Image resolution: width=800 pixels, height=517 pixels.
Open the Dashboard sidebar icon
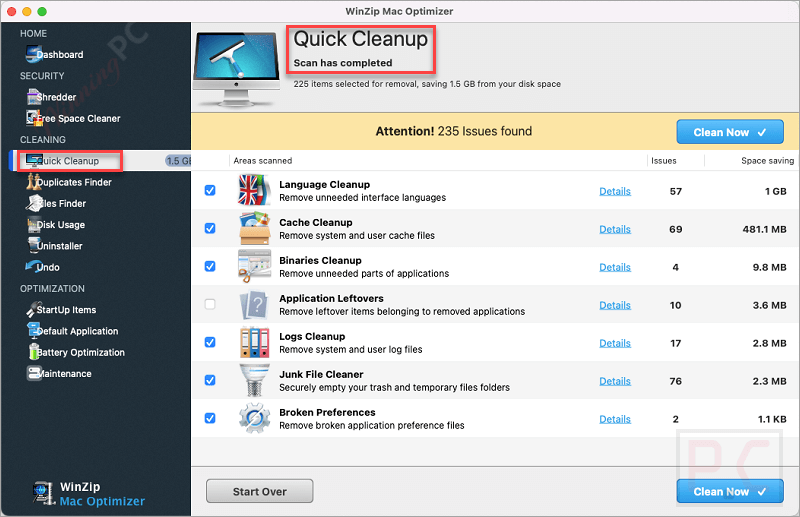click(32, 54)
